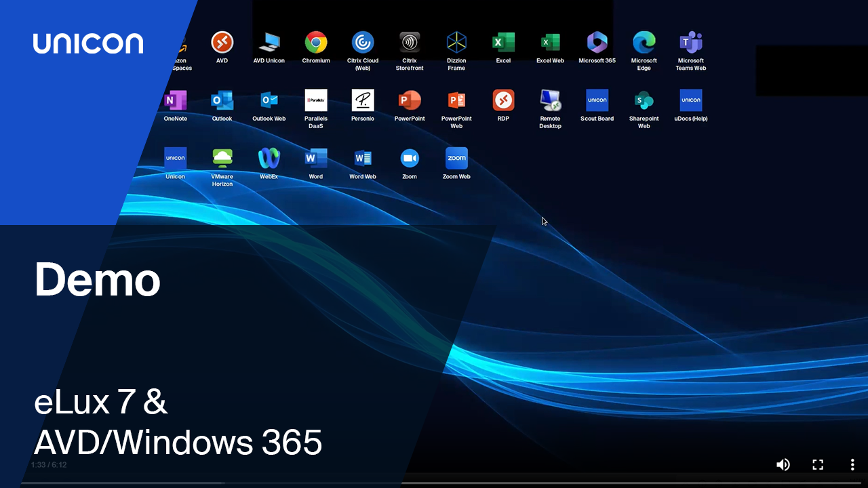Open Microsoft Teams Web icon

pos(691,43)
